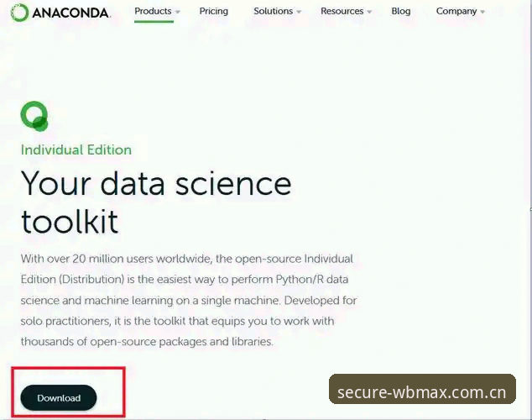The width and height of the screenshot is (532, 420).
Task: Click the word 'toolkit' in the headline
Action: (x=70, y=221)
